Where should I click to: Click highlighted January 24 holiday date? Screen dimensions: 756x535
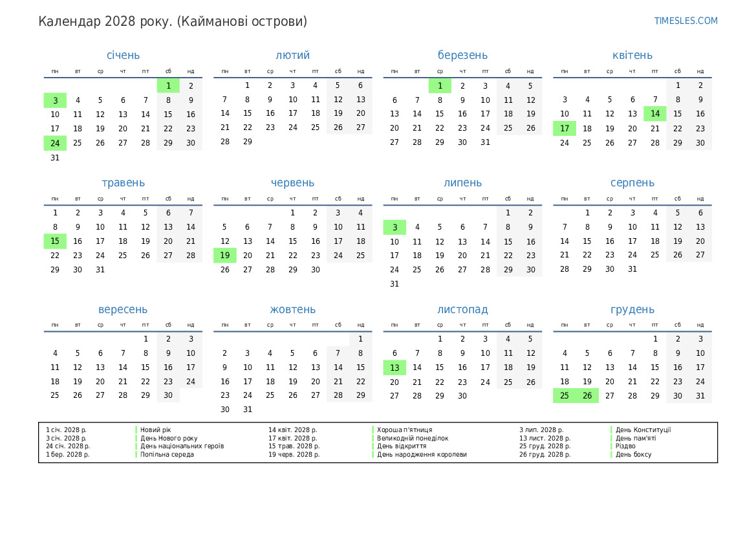pos(55,143)
